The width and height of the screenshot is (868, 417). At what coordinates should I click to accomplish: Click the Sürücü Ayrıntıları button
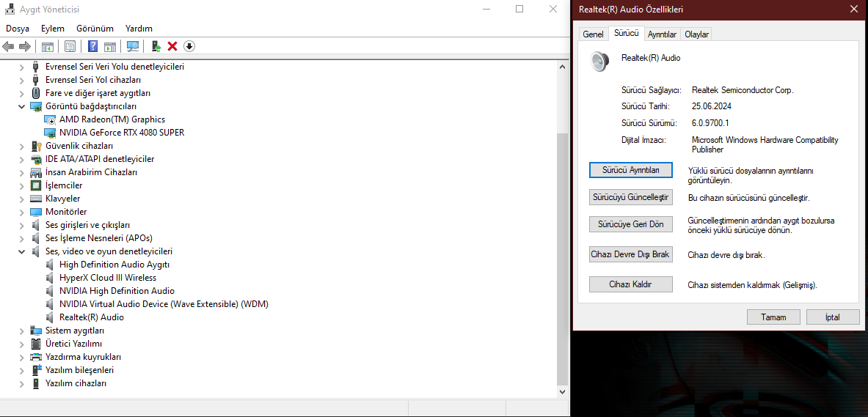[630, 170]
